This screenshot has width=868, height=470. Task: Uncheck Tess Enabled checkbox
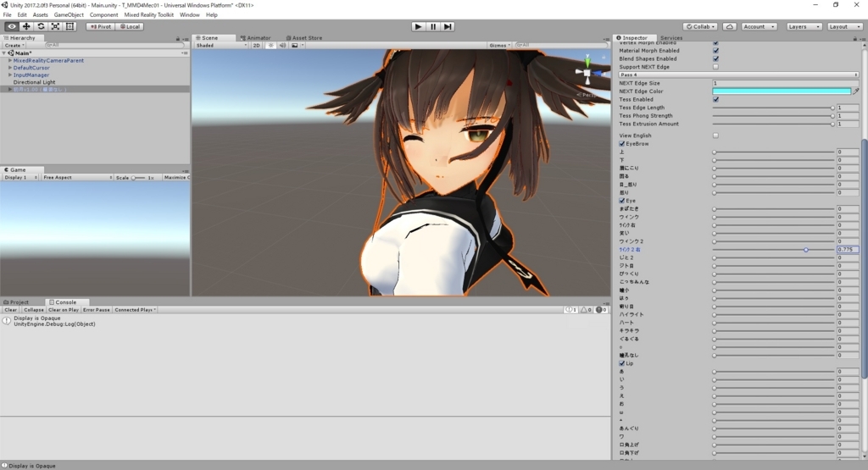coord(715,100)
